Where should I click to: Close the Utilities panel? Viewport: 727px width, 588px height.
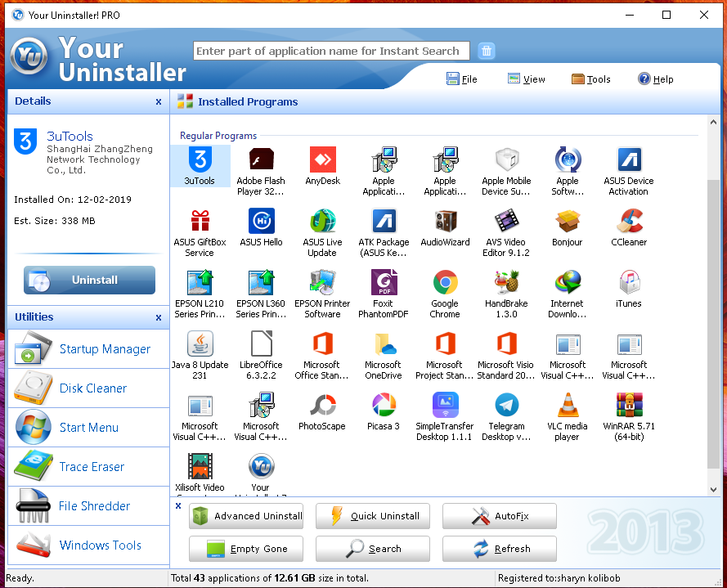(159, 317)
